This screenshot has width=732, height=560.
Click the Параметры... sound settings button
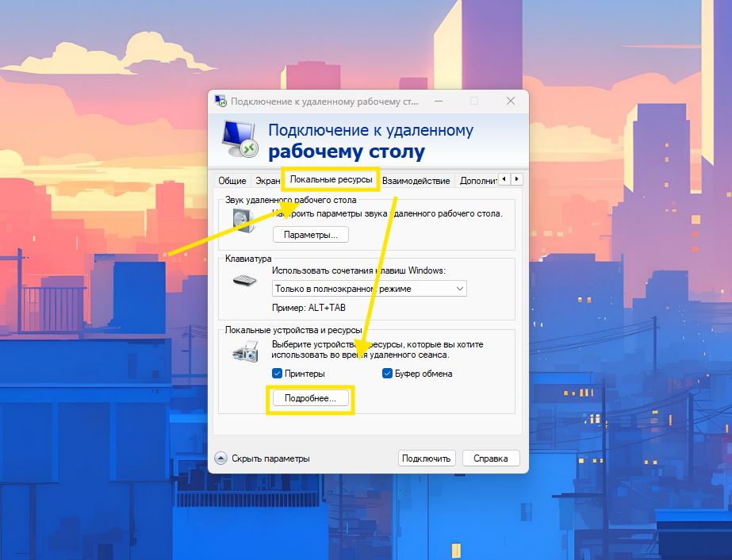click(310, 235)
